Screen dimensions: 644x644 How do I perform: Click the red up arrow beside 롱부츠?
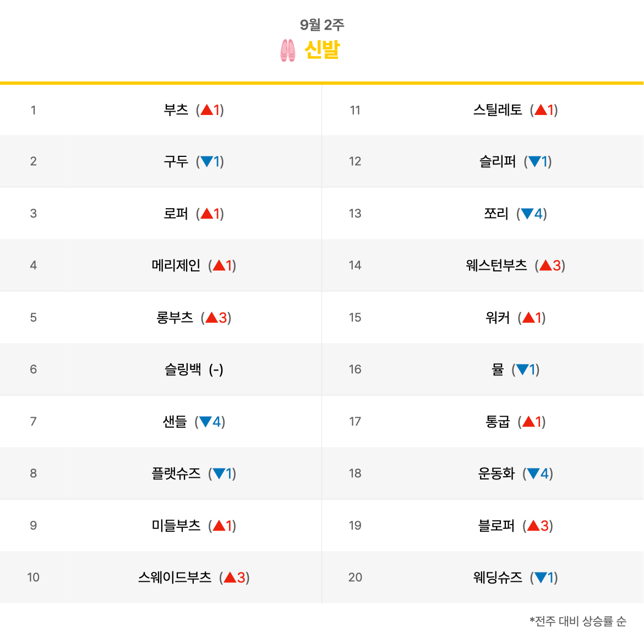(x=211, y=318)
